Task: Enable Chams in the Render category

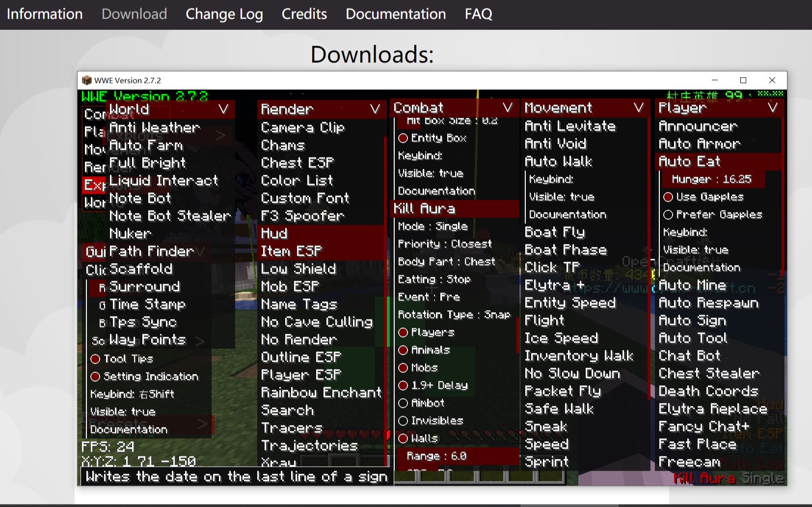Action: pyautogui.click(x=283, y=145)
